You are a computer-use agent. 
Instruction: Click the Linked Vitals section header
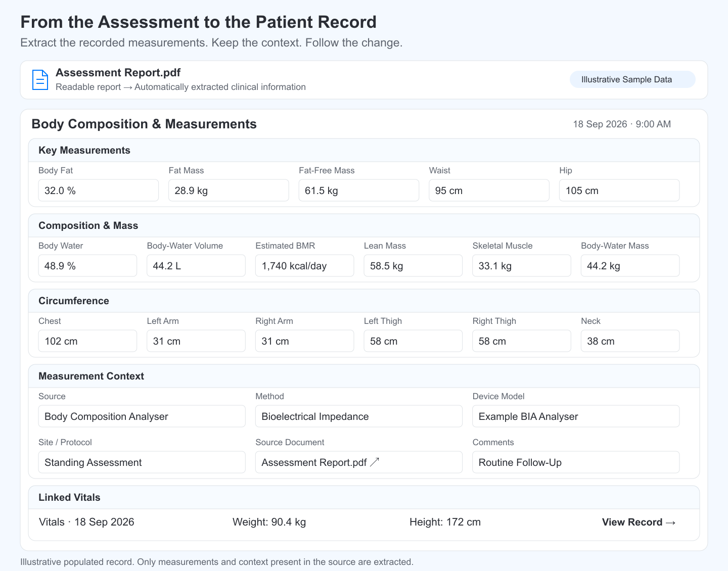tap(364, 497)
